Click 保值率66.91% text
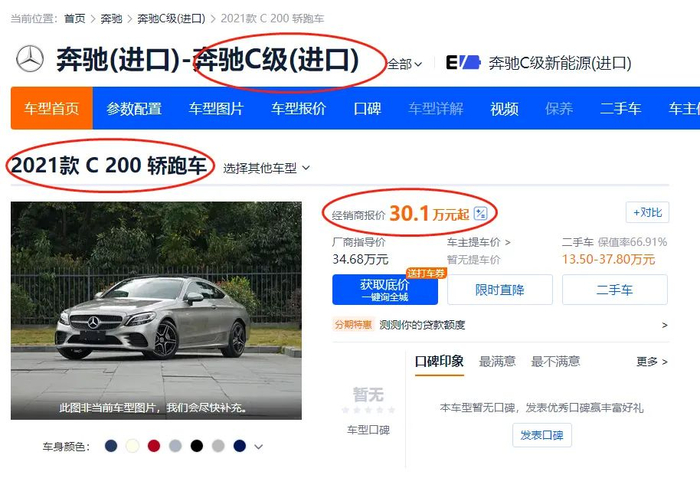Viewport: 700px width, 485px height. pos(633,242)
